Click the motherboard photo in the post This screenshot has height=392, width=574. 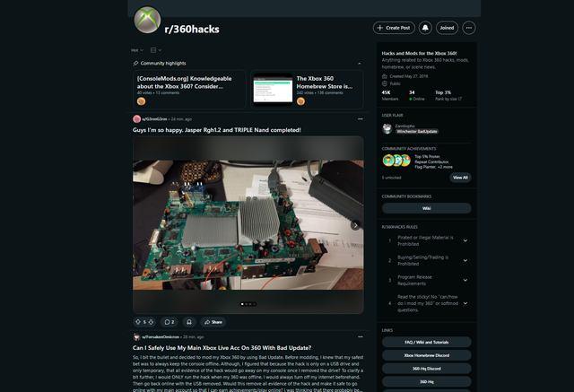pos(248,225)
